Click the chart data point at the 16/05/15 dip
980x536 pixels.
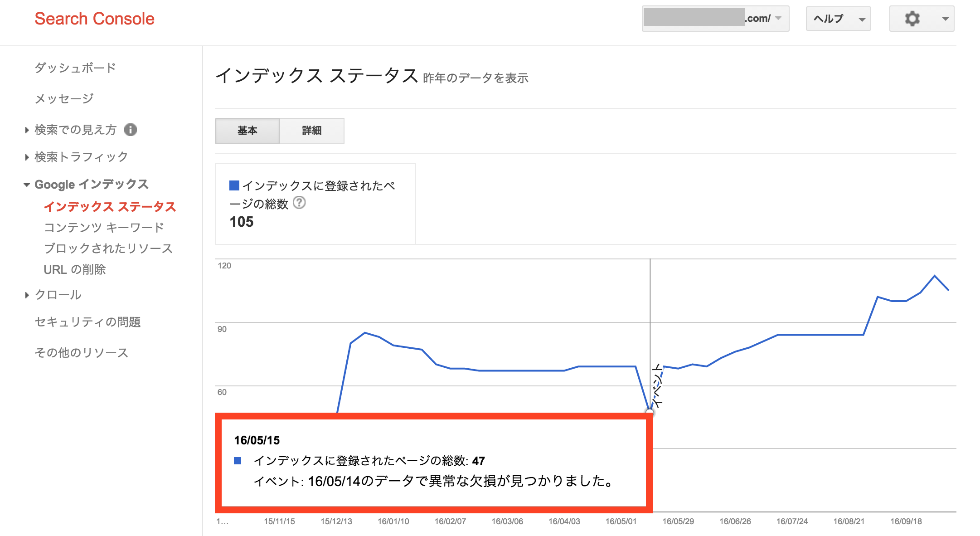click(x=650, y=412)
